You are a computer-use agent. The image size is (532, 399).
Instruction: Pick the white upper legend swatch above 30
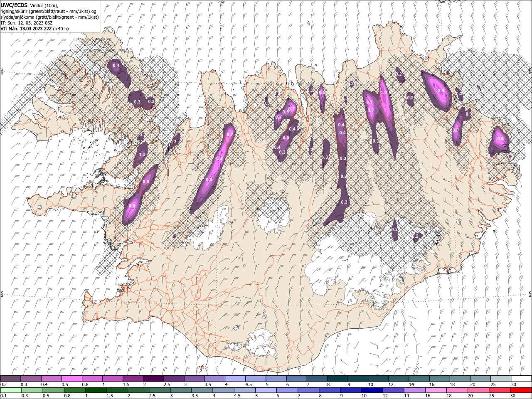point(521,379)
